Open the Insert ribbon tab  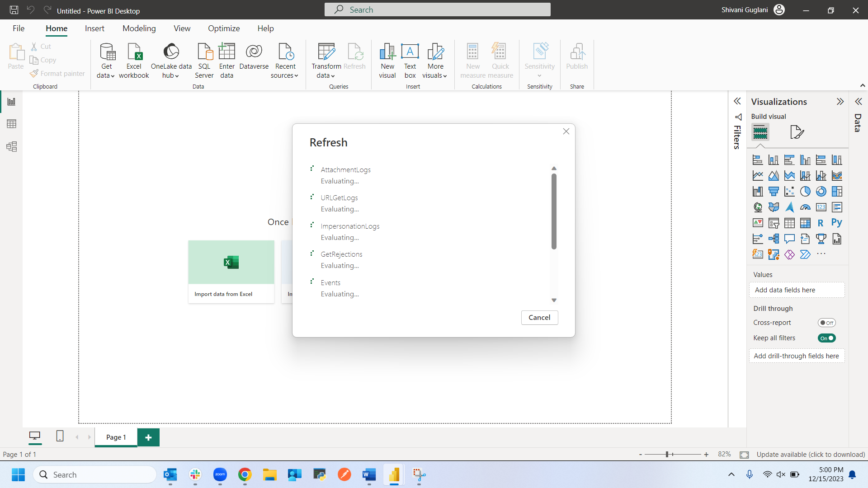click(94, 28)
